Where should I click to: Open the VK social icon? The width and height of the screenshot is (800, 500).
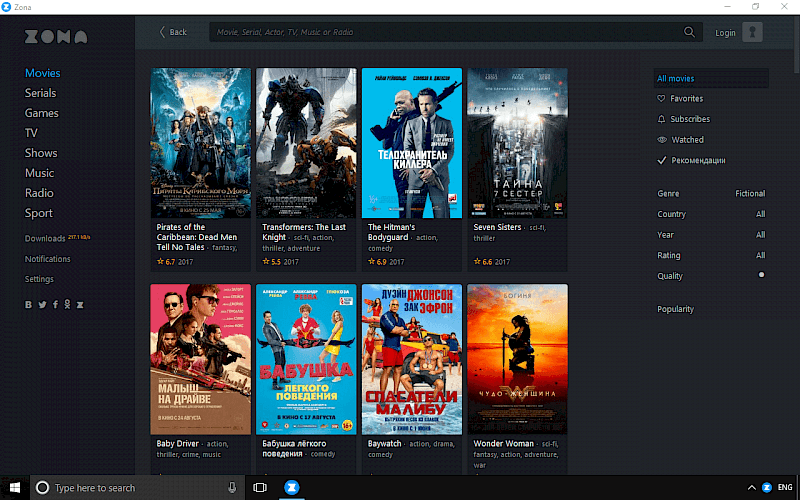[x=29, y=305]
